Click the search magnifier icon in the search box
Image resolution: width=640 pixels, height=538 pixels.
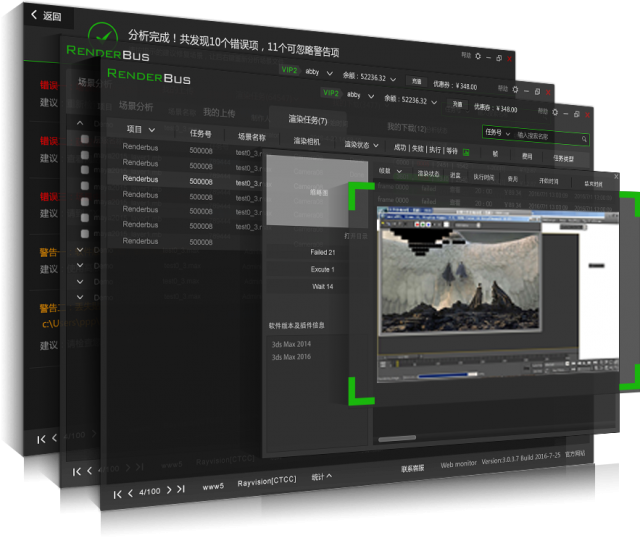point(584,139)
